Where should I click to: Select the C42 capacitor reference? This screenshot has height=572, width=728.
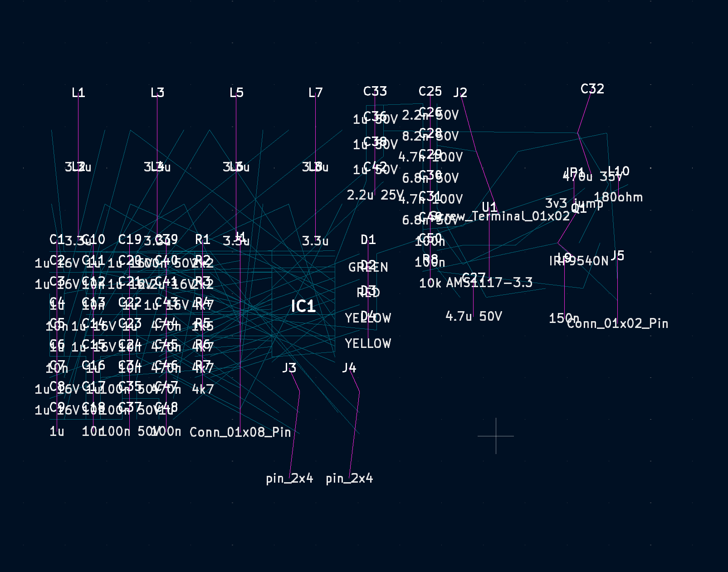click(x=375, y=167)
